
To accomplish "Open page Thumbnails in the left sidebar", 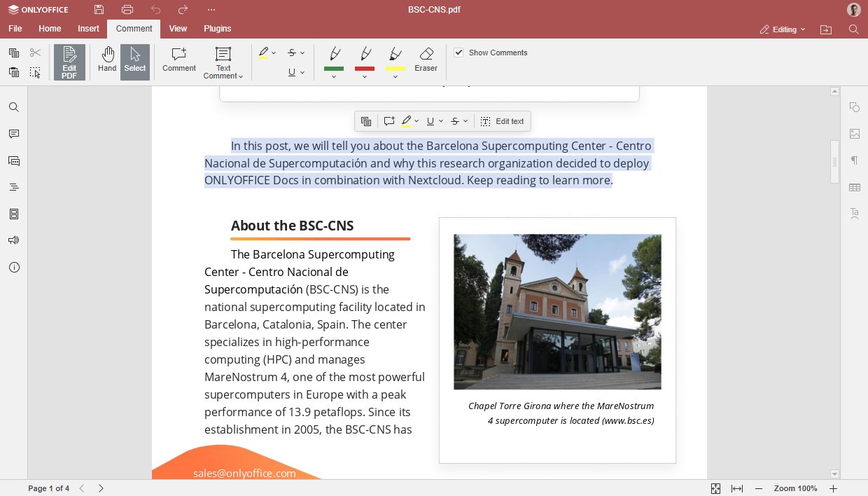I will [x=14, y=214].
